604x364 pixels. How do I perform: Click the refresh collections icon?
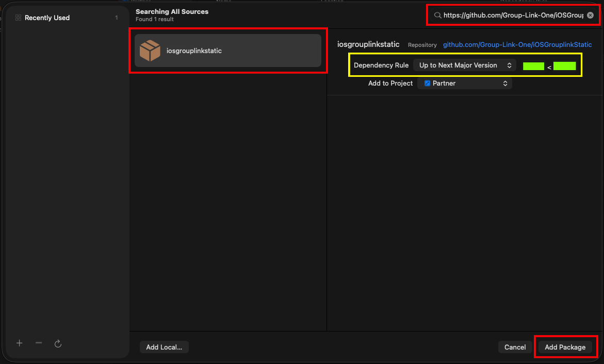(58, 343)
